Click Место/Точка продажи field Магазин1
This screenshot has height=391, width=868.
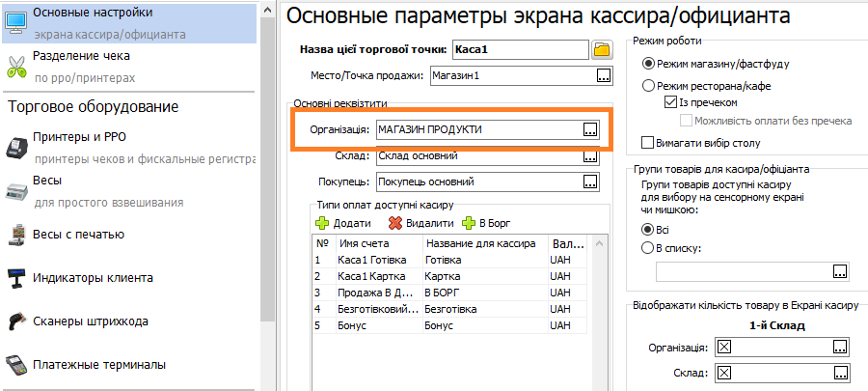click(522, 75)
